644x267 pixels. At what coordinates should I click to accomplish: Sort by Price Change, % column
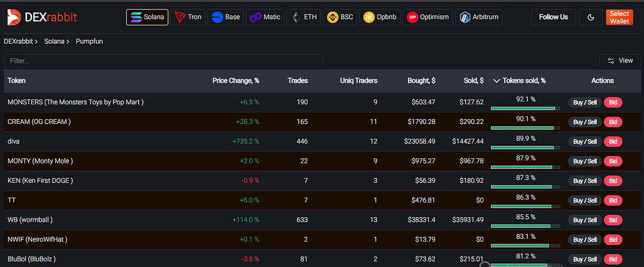pos(236,80)
